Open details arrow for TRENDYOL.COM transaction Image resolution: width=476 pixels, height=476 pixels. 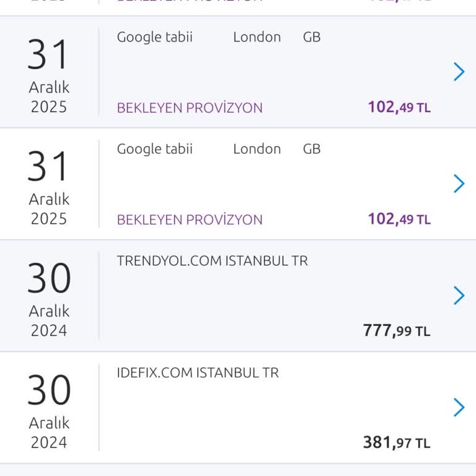click(x=459, y=296)
